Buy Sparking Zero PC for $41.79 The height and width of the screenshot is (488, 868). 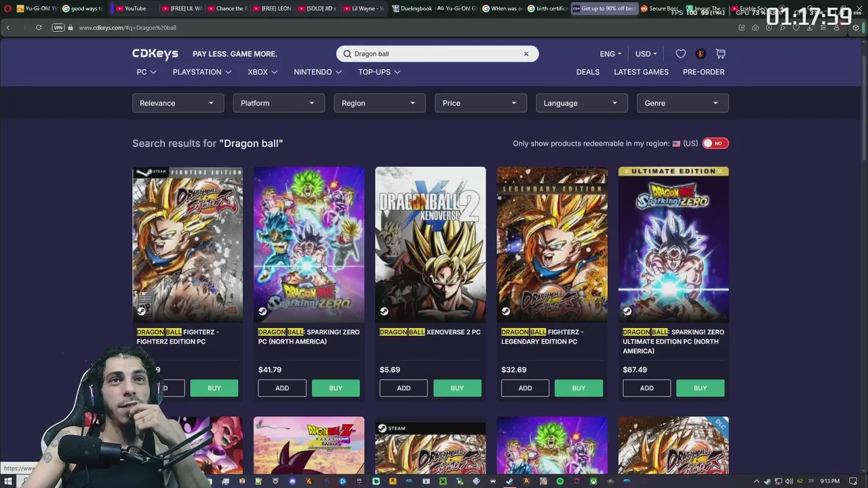click(x=336, y=388)
